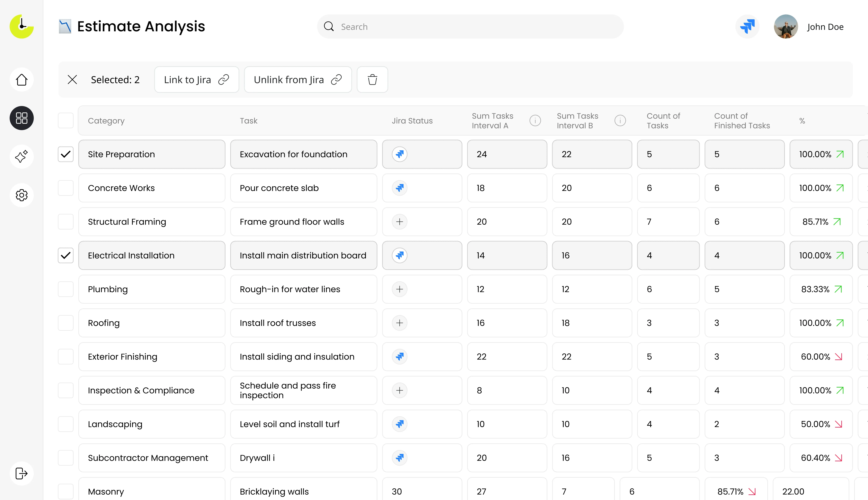Click info icon beside Sum Tasks Interval A
The image size is (868, 500).
click(535, 120)
